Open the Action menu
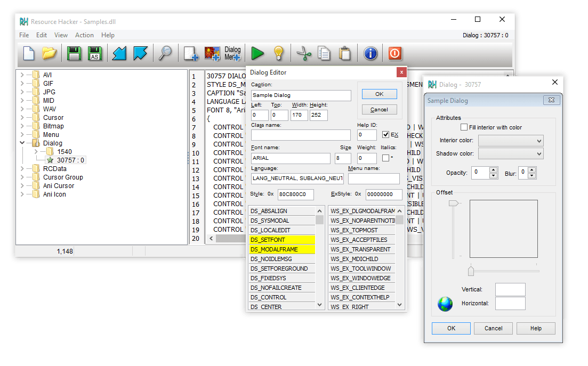The image size is (588, 366). tap(84, 35)
